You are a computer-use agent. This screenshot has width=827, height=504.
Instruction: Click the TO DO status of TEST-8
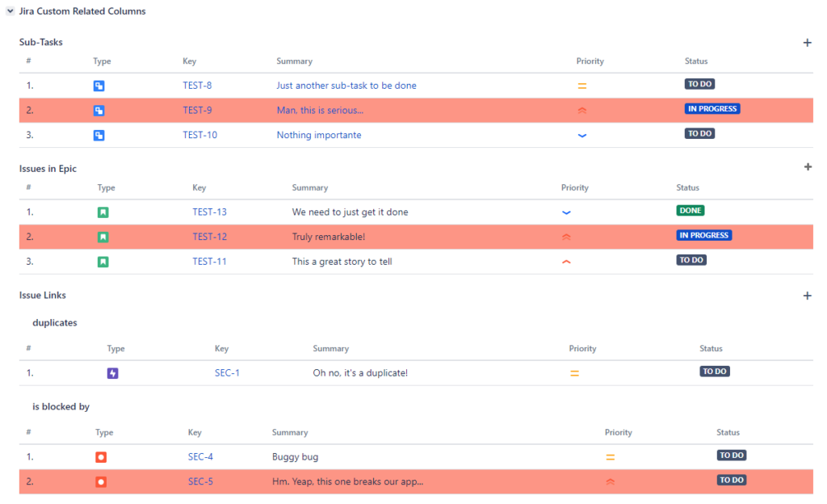700,84
